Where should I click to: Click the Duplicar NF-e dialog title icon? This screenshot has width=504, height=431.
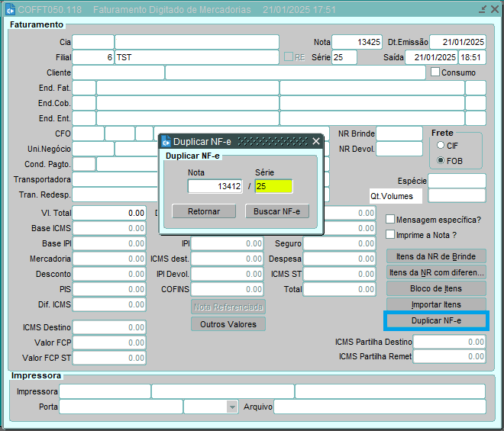(165, 141)
